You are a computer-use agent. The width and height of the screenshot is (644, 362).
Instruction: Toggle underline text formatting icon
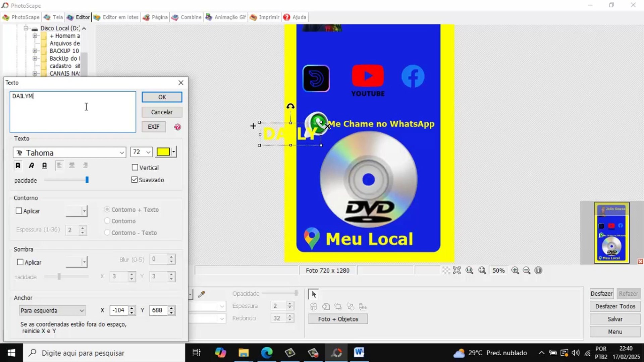[x=44, y=166]
